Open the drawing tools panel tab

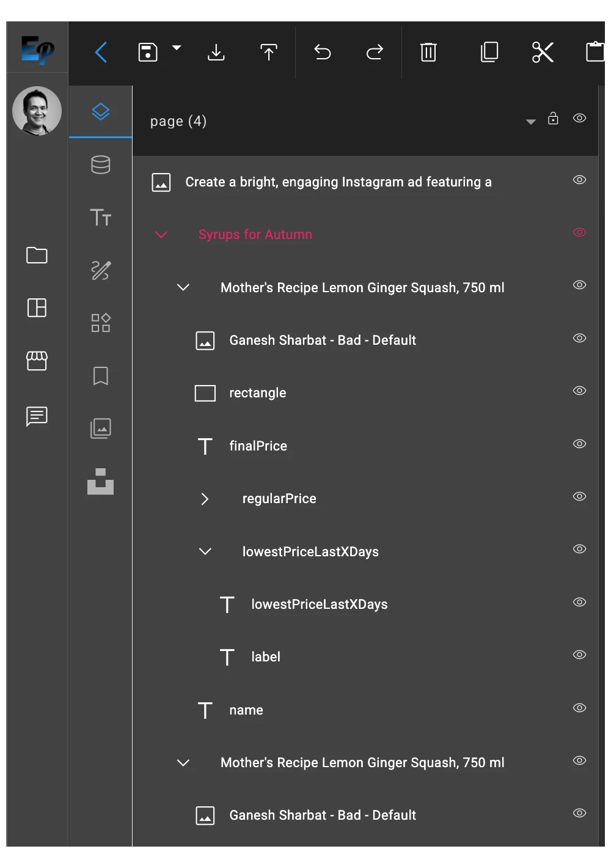click(101, 270)
